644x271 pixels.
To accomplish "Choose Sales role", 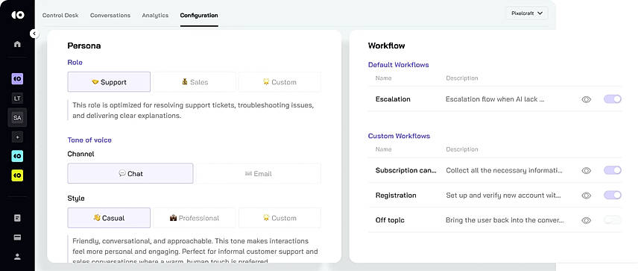I will pyautogui.click(x=195, y=82).
